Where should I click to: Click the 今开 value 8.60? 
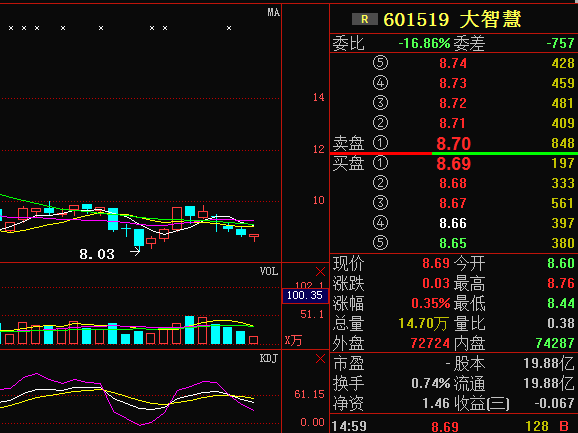(561, 263)
